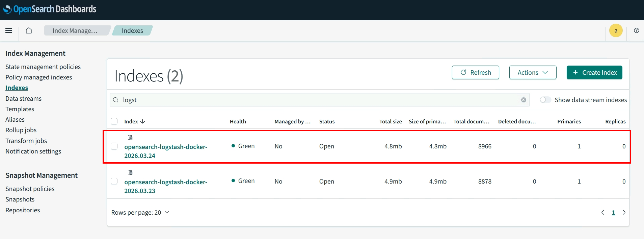
Task: Open Templates in the sidebar
Action: (20, 109)
